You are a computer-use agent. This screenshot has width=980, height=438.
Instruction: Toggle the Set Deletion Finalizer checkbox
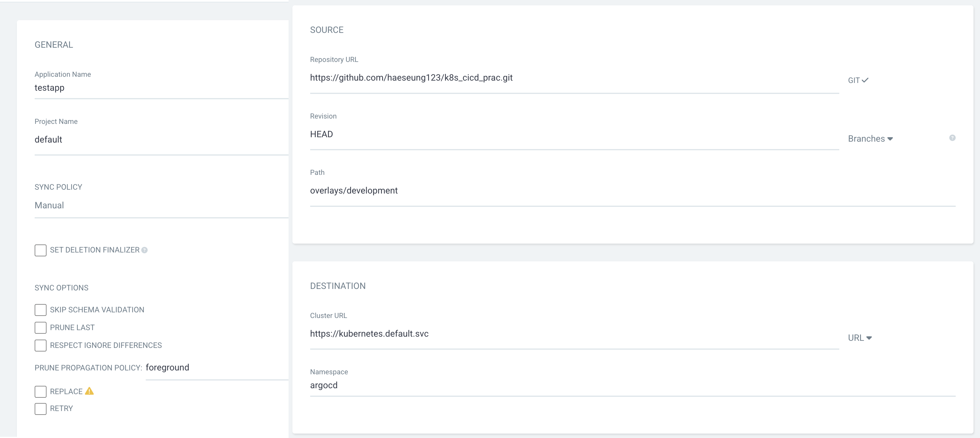(x=40, y=250)
